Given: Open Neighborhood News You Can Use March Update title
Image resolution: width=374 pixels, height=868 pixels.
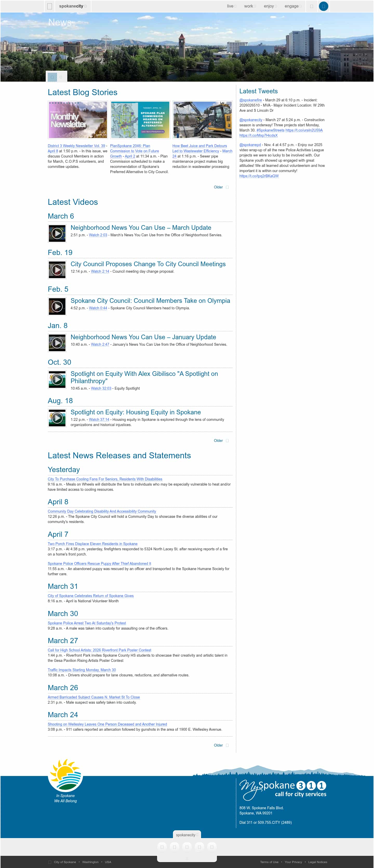Looking at the screenshot, I should click(141, 227).
